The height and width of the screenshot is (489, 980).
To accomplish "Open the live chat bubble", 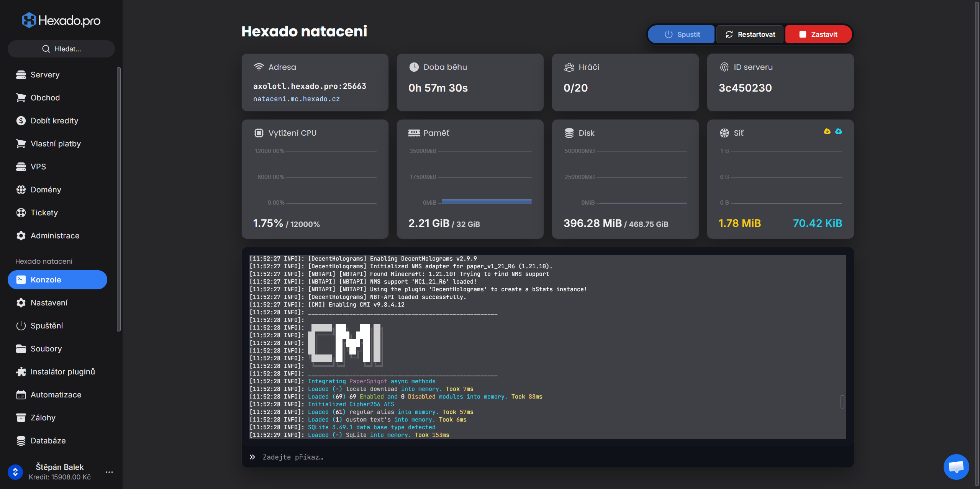I will point(956,467).
